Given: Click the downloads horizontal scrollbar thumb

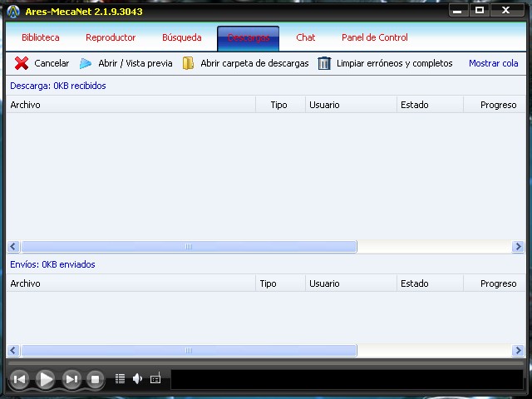Looking at the screenshot, I should tap(189, 247).
